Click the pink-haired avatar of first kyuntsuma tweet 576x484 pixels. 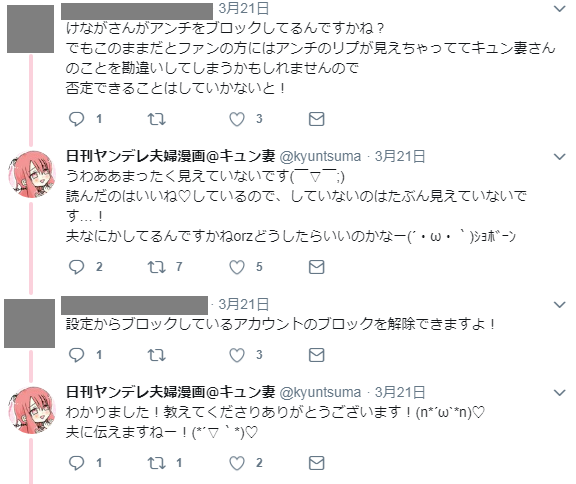[32, 174]
